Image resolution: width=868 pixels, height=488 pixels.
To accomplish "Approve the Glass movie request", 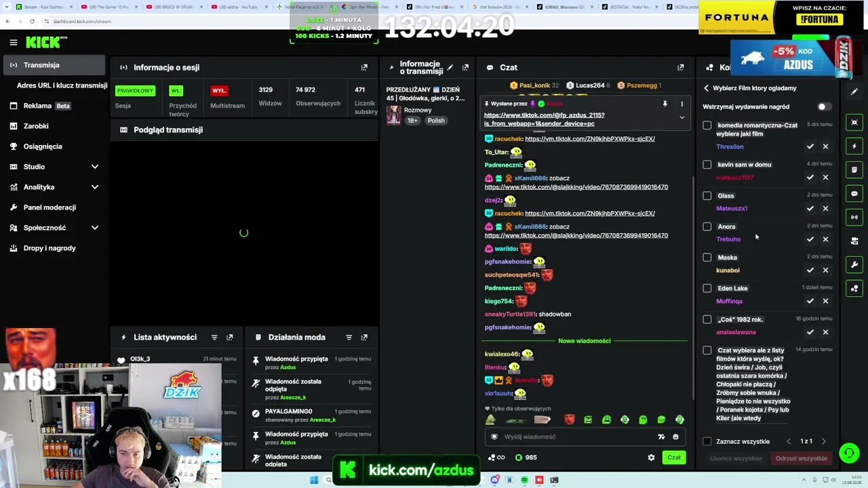I will 810,209.
